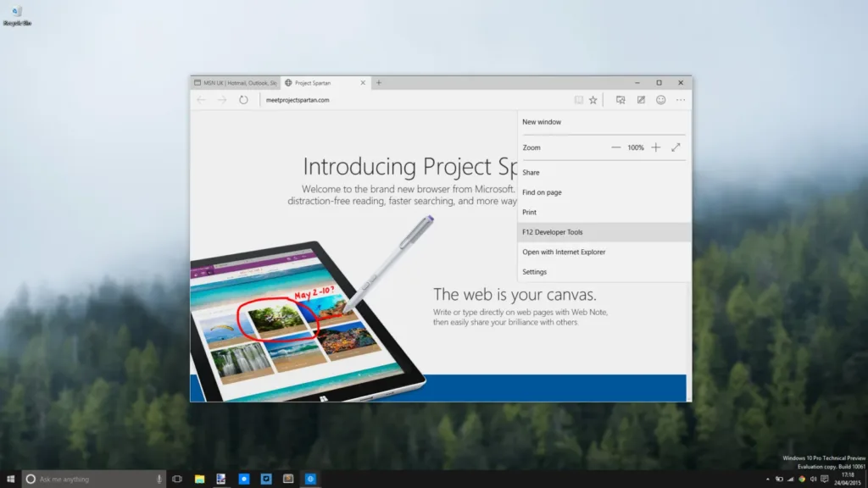Image resolution: width=868 pixels, height=488 pixels.
Task: Open network signal tray icon
Action: click(791, 480)
